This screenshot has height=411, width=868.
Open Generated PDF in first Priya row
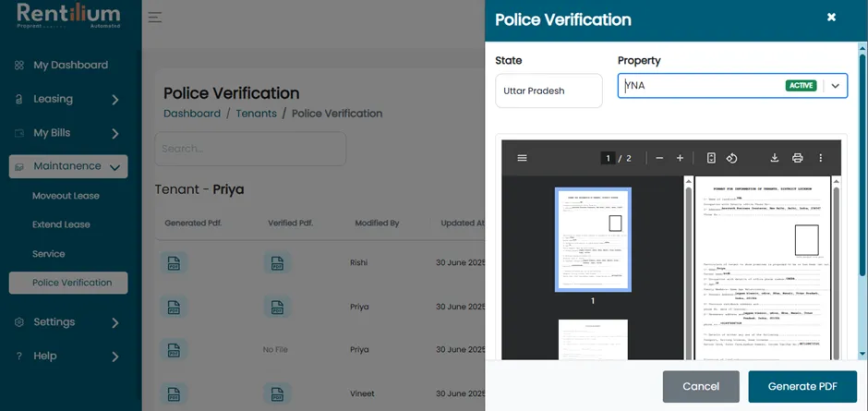coord(174,307)
